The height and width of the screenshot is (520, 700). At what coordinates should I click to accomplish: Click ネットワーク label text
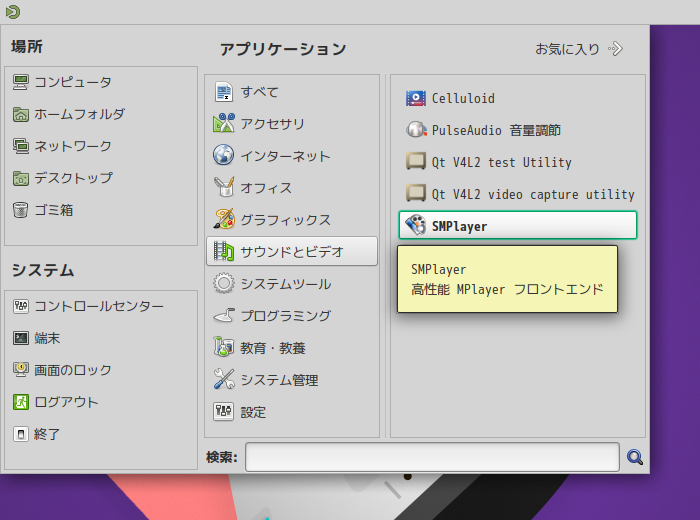coord(73,146)
